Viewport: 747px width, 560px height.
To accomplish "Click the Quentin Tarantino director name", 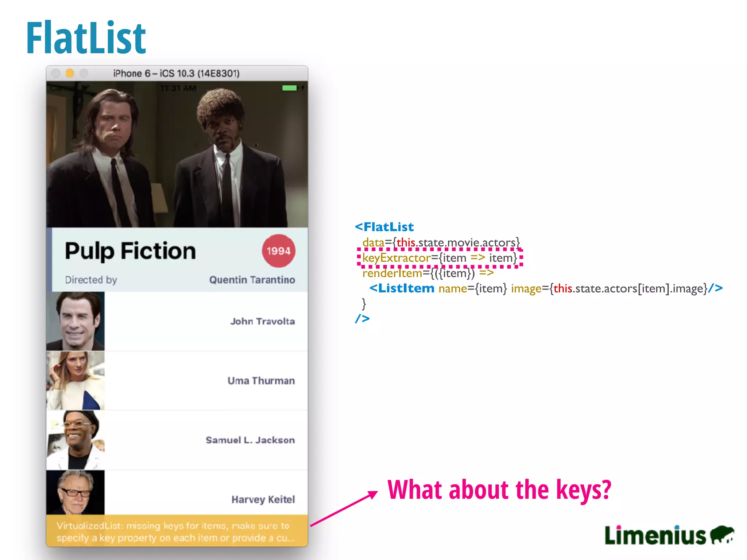I will (x=252, y=280).
